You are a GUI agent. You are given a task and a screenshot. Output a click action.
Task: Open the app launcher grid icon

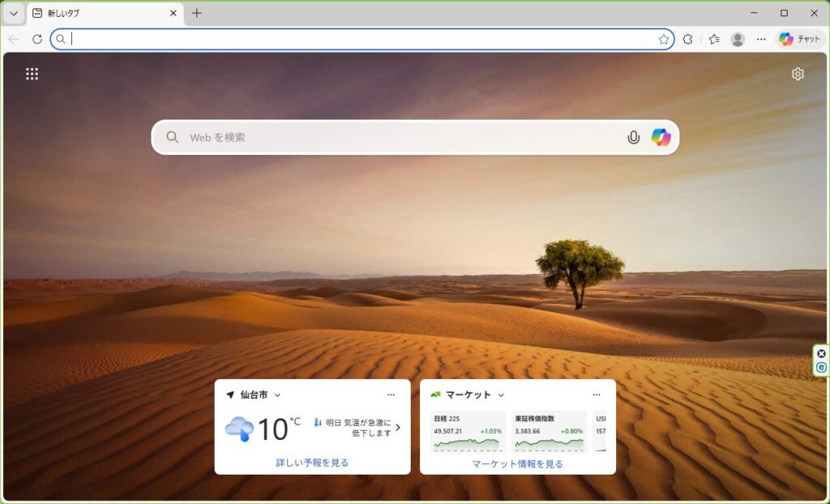click(32, 73)
